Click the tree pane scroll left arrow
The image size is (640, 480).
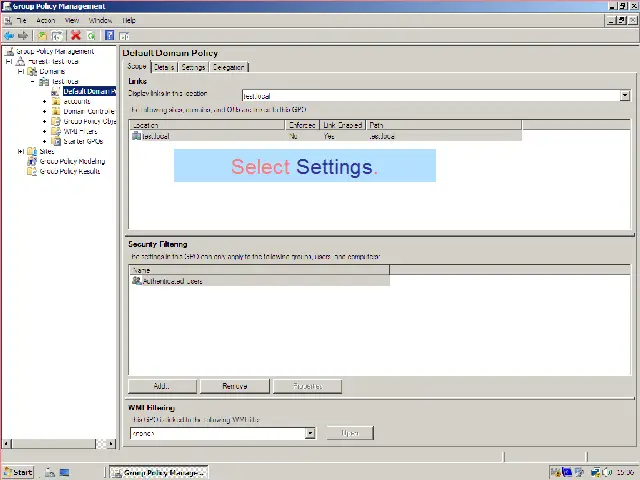coord(6,443)
